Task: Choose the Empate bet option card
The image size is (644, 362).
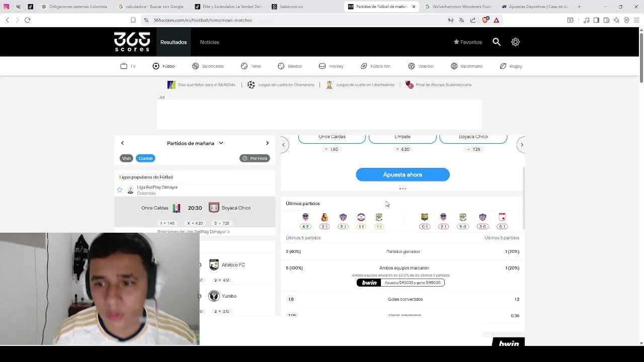Action: tap(403, 139)
